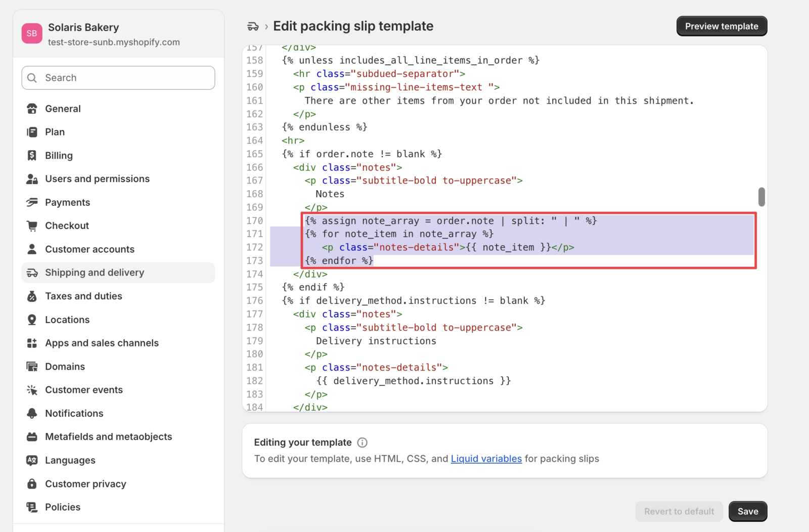
Task: Click the 'endfor' code on line 173
Action: pos(339,260)
